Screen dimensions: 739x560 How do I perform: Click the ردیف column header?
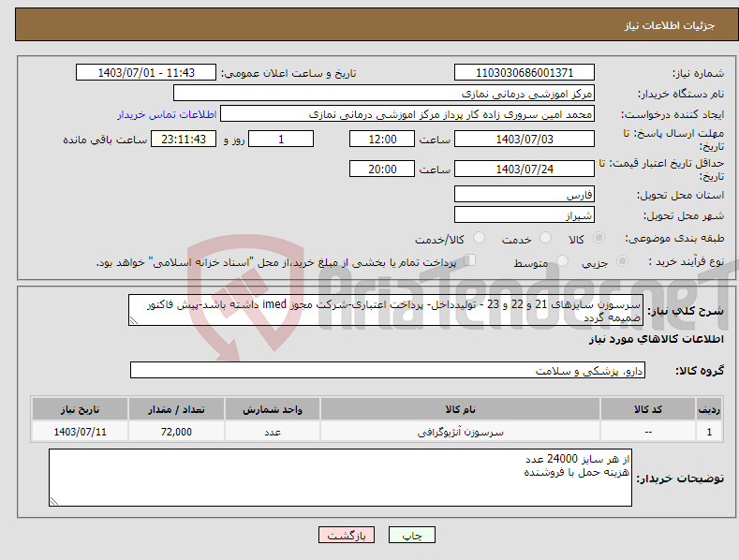point(709,409)
